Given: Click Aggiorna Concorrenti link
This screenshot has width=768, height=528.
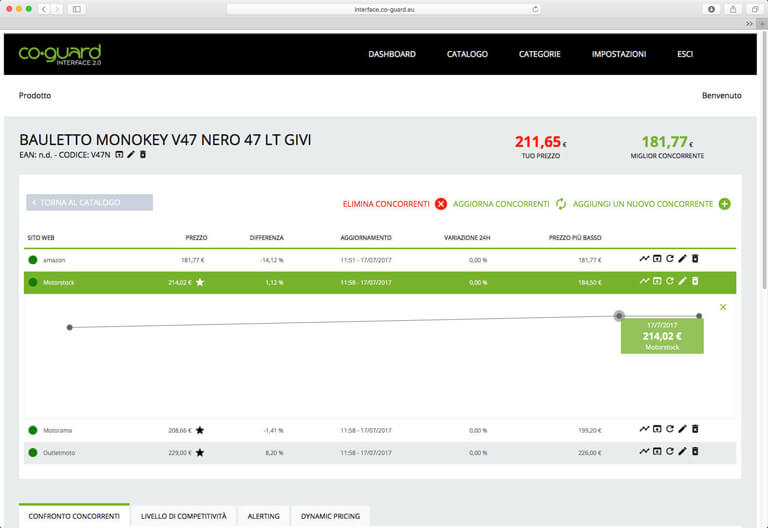Looking at the screenshot, I should (501, 204).
